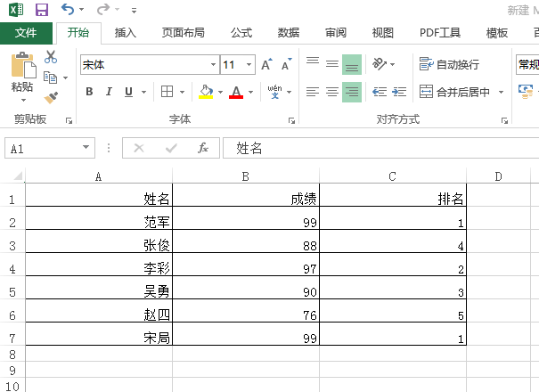Toggle the highlighted Align Right icon
This screenshot has width=539, height=392.
coord(352,92)
